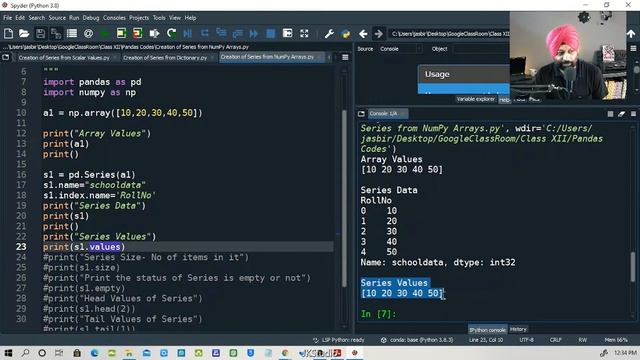Screen dimensions: 640x360
Task: Switch to the IPython console tab
Action: coord(487,329)
